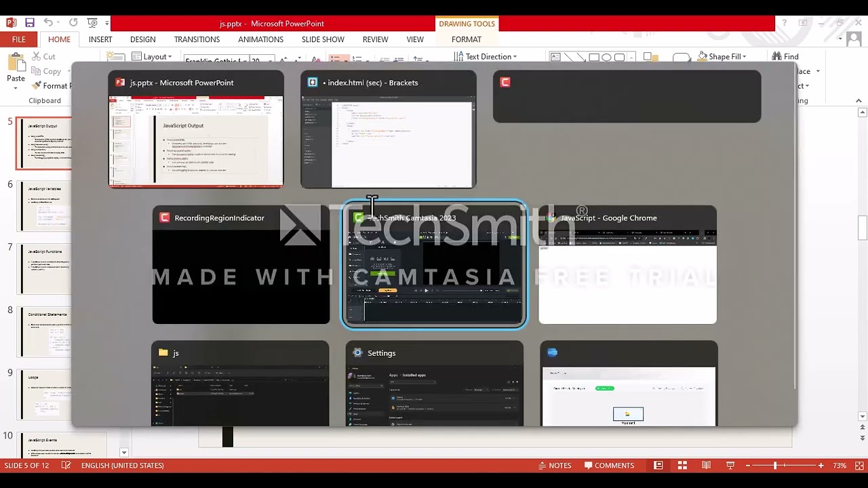Switch to TechSmith Camtasia 2023 window thumbnail
The height and width of the screenshot is (488, 868).
[x=434, y=264]
